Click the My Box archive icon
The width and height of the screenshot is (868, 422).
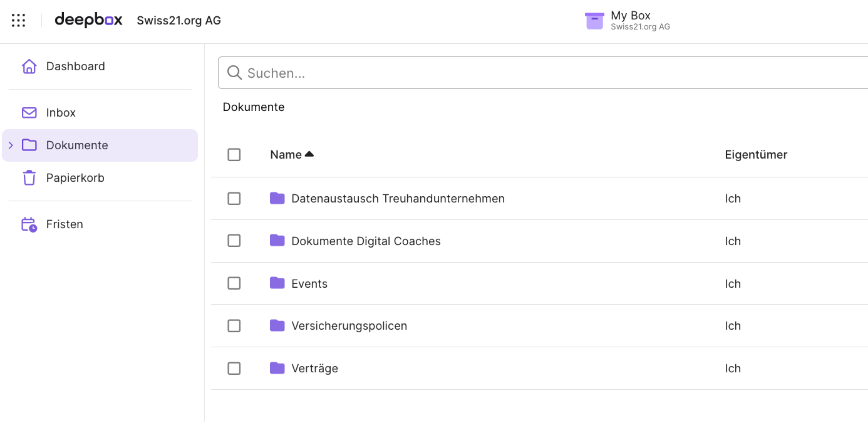click(x=594, y=21)
